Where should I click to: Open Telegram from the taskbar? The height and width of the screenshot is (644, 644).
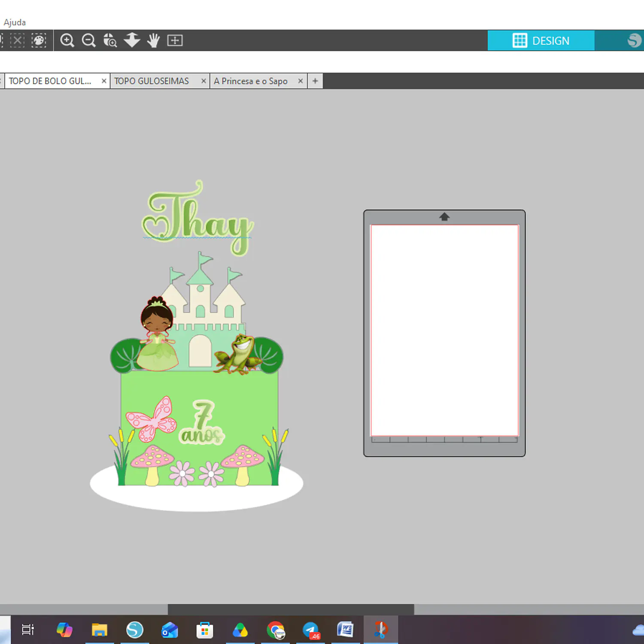pos(311,630)
